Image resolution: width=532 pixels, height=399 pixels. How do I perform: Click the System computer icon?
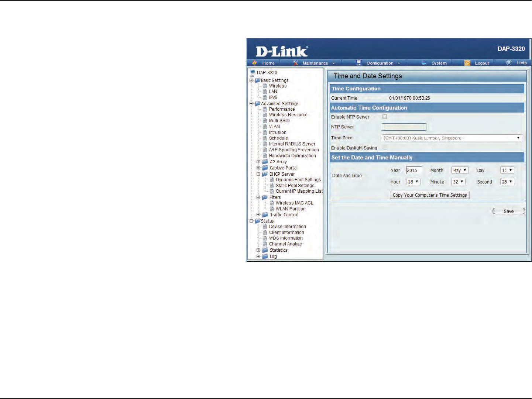pos(424,63)
